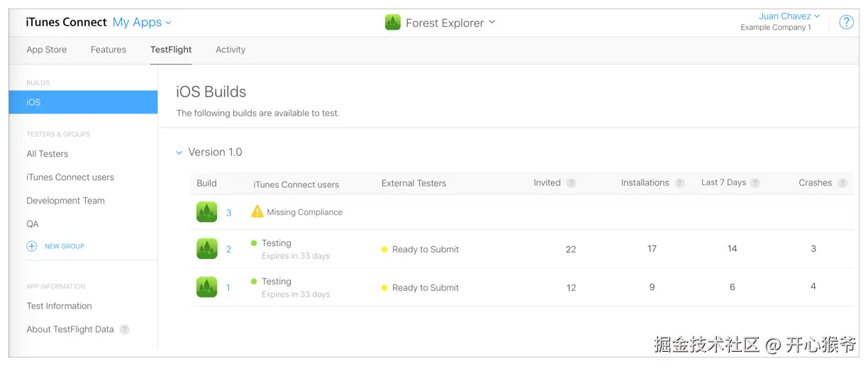Click Testing status text for build 2
This screenshot has height=366, width=868.
277,243
